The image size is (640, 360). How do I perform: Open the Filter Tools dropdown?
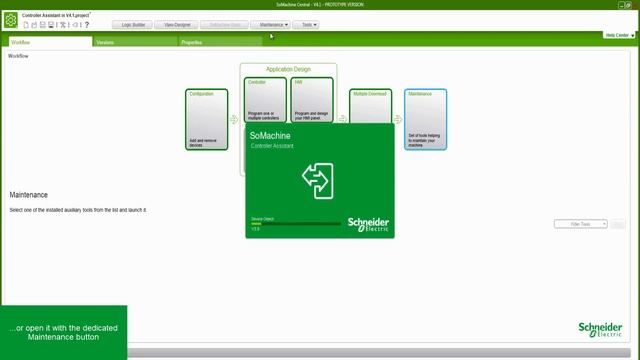click(x=581, y=224)
